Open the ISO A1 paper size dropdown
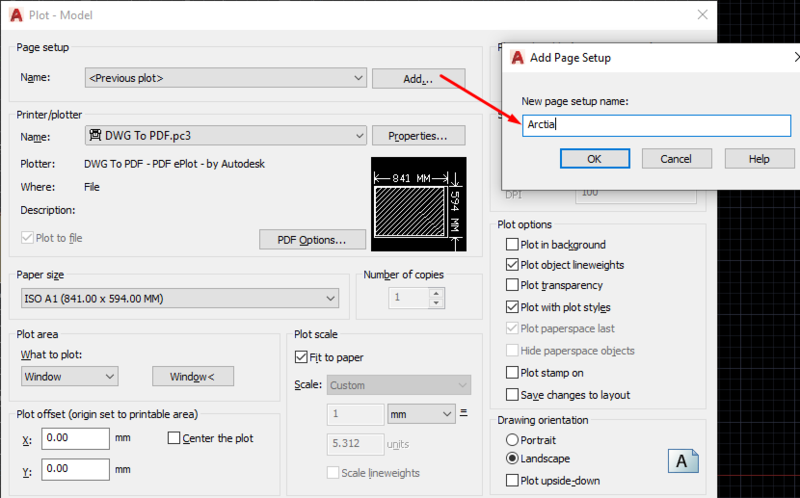The width and height of the screenshot is (800, 498). click(180, 298)
